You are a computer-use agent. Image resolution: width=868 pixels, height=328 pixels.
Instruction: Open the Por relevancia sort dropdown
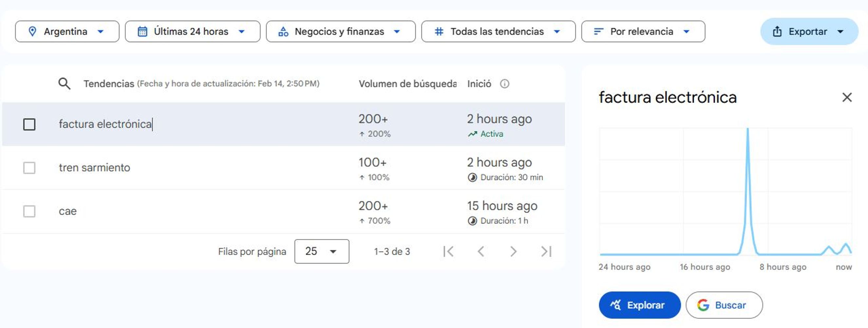[x=643, y=31]
